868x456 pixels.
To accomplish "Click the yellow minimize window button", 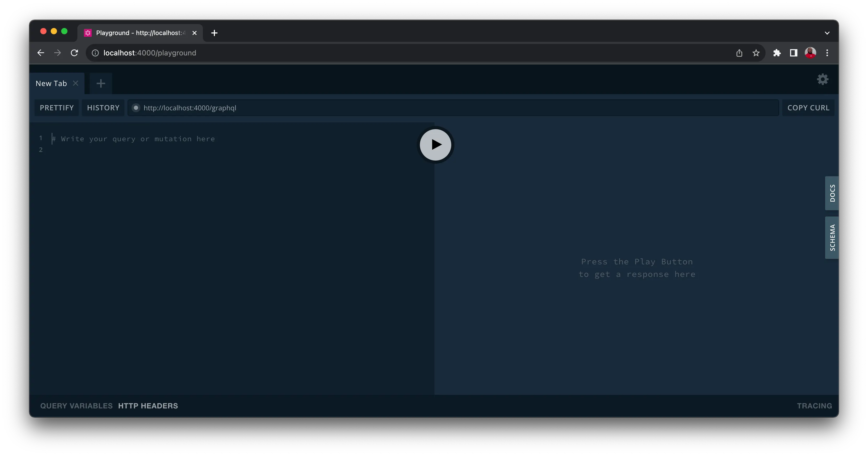I will pos(54,31).
